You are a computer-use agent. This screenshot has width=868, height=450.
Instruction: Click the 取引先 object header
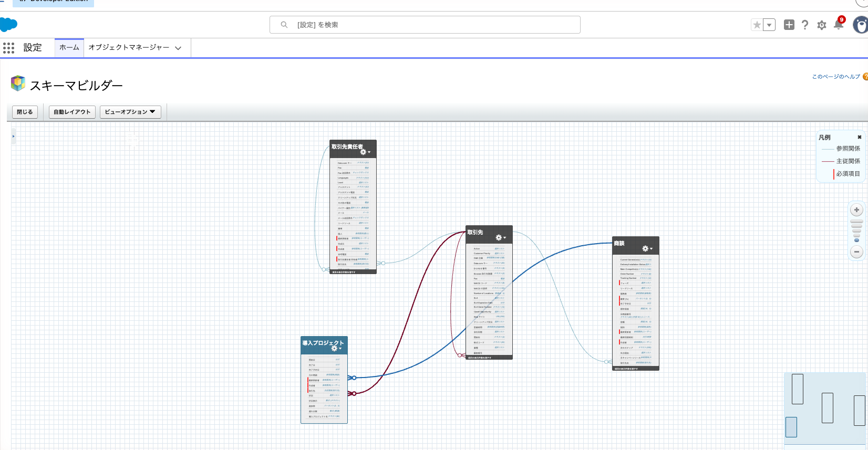489,234
